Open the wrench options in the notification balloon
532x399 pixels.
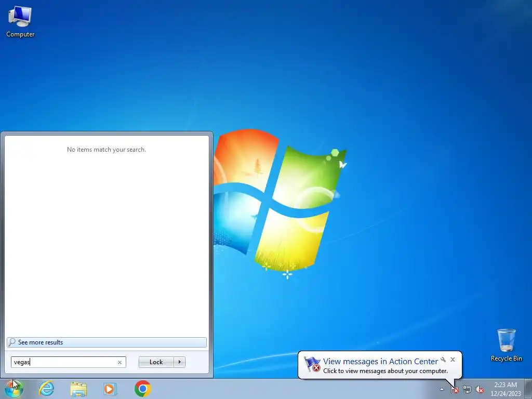(443, 360)
